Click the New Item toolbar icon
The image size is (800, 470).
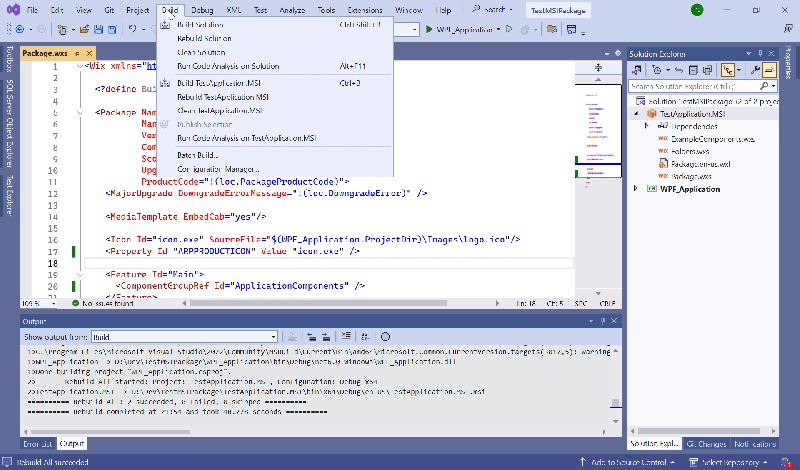[x=62, y=30]
